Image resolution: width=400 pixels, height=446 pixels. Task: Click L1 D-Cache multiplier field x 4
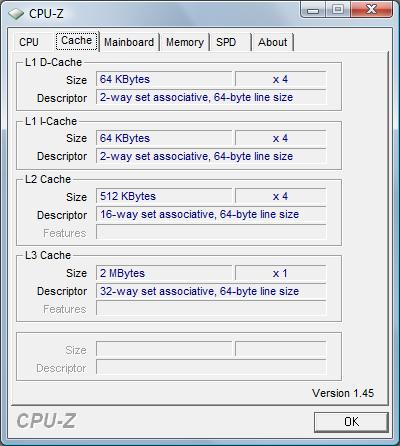click(x=280, y=79)
